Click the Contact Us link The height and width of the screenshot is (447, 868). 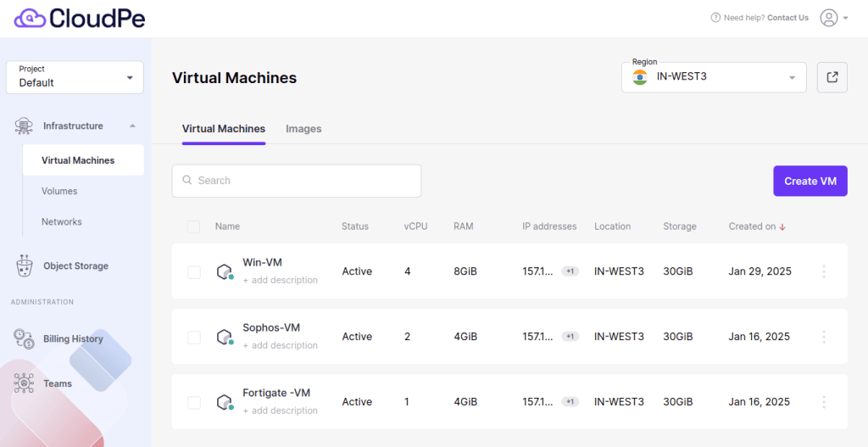[x=787, y=18]
